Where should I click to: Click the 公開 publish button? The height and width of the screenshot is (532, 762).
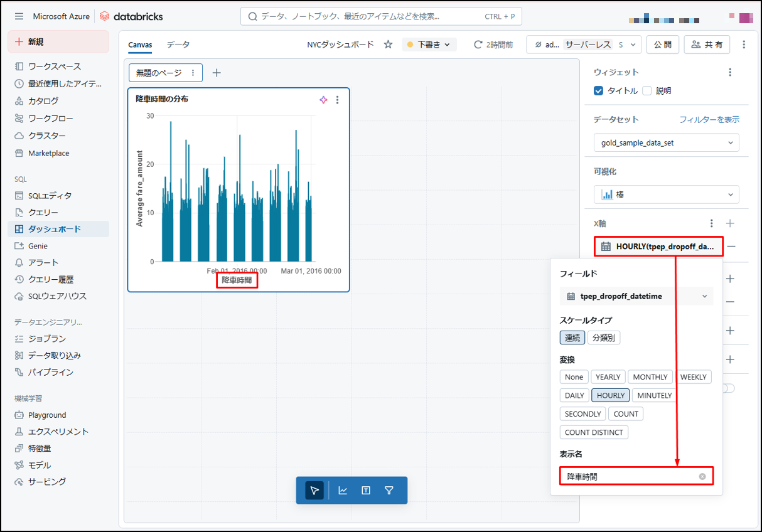(662, 45)
